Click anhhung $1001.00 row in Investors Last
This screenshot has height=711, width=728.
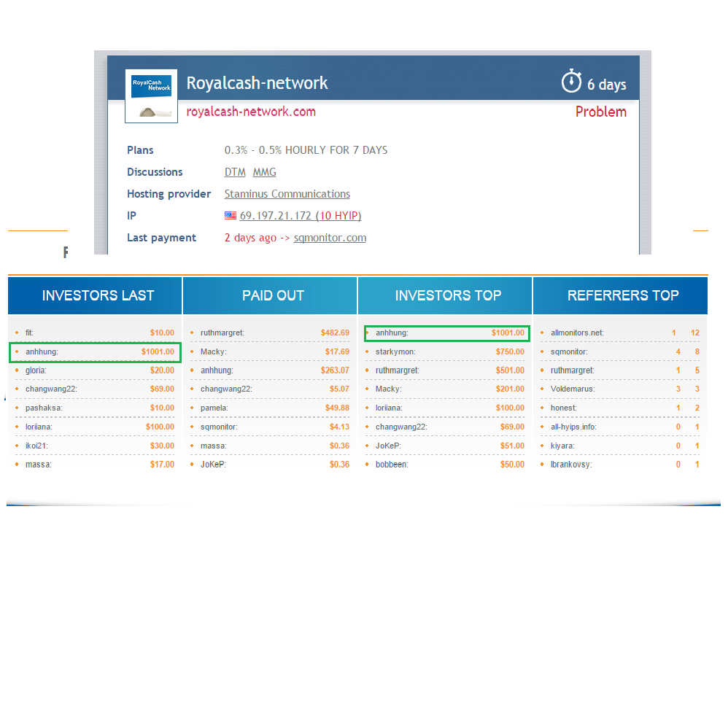coord(95,351)
